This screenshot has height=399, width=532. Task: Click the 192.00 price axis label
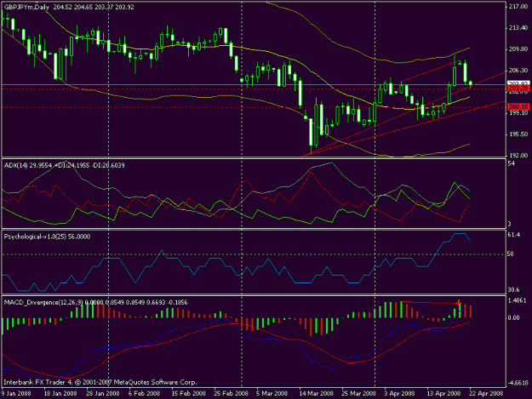pos(518,155)
